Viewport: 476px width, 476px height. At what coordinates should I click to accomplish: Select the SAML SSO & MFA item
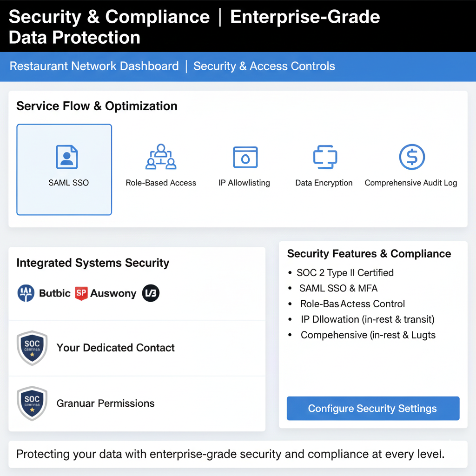point(338,288)
